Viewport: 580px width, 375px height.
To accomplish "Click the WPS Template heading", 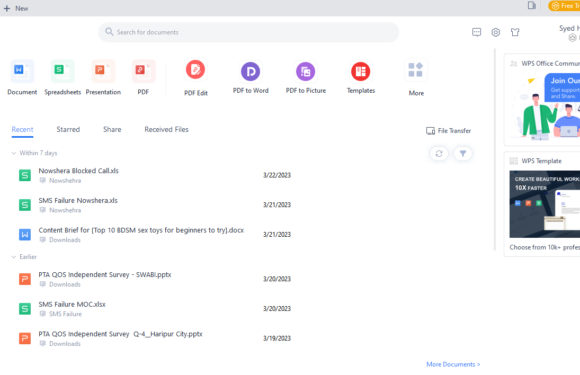I will (541, 161).
